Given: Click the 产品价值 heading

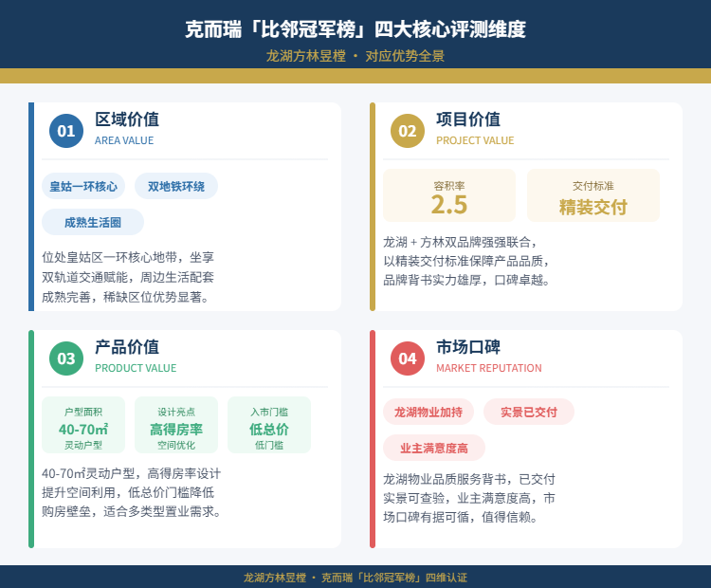Looking at the screenshot, I should click(127, 347).
